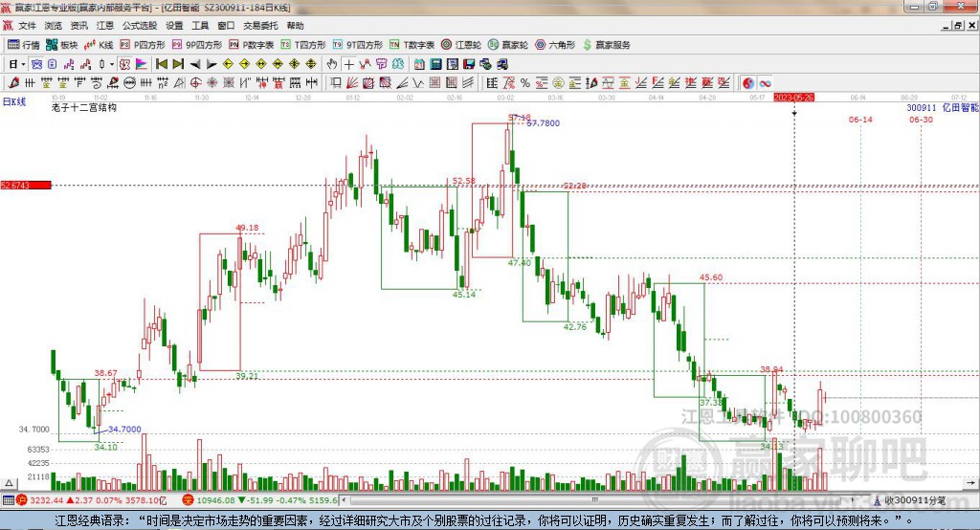980x530 pixels.
Task: Open the 江恩 menu
Action: [x=105, y=26]
